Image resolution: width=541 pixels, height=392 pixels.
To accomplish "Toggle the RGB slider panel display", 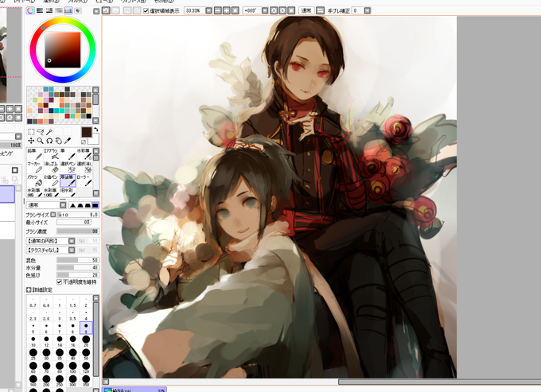I will [40, 10].
